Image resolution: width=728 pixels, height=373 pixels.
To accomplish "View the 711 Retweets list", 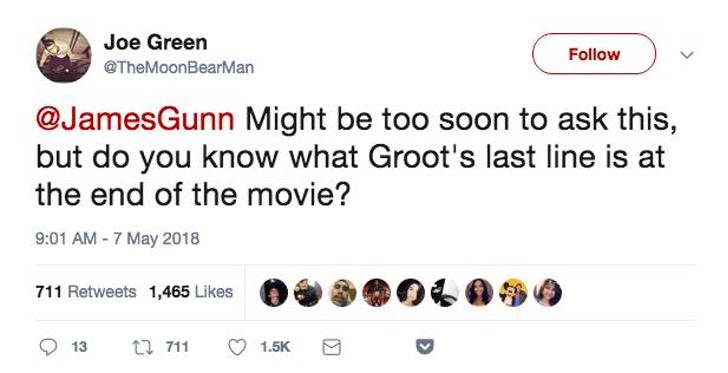I will [x=86, y=292].
